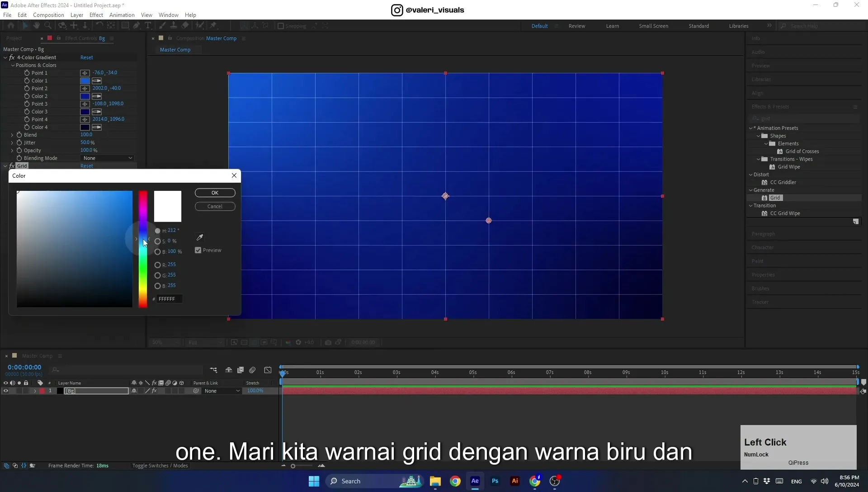868x492 pixels.
Task: Confirm color with OK button
Action: coord(215,193)
